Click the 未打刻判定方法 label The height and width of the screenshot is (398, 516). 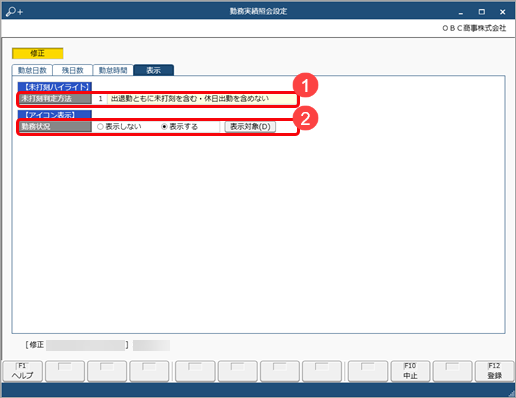(x=55, y=99)
